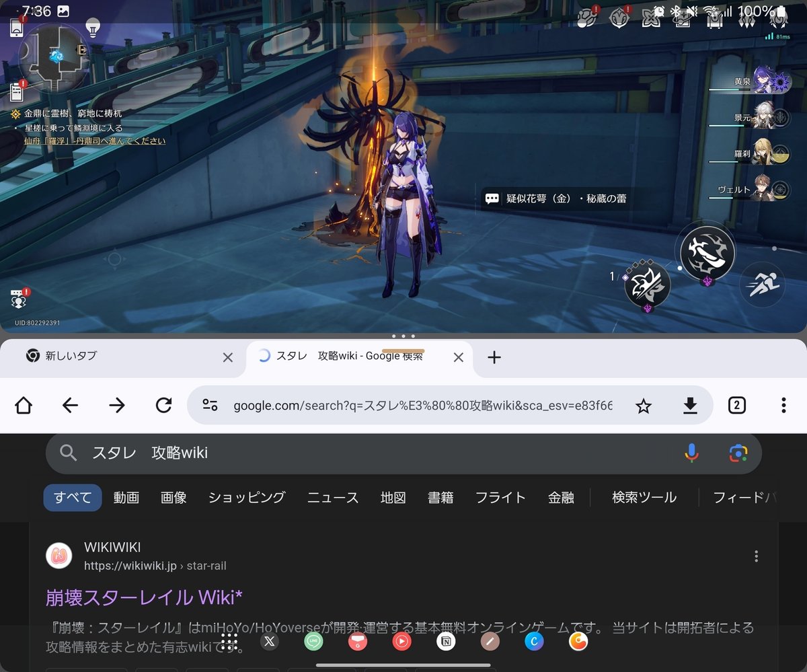Image resolution: width=807 pixels, height=672 pixels.
Task: Go to Chrome home page
Action: [x=24, y=405]
